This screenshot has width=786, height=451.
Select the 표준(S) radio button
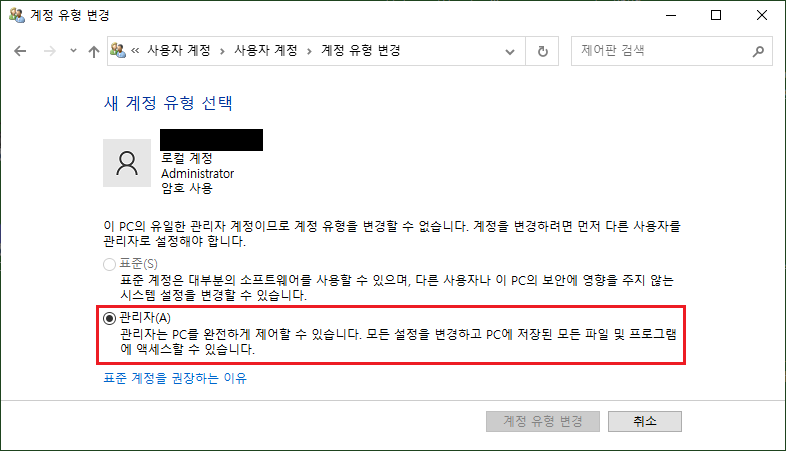point(109,264)
